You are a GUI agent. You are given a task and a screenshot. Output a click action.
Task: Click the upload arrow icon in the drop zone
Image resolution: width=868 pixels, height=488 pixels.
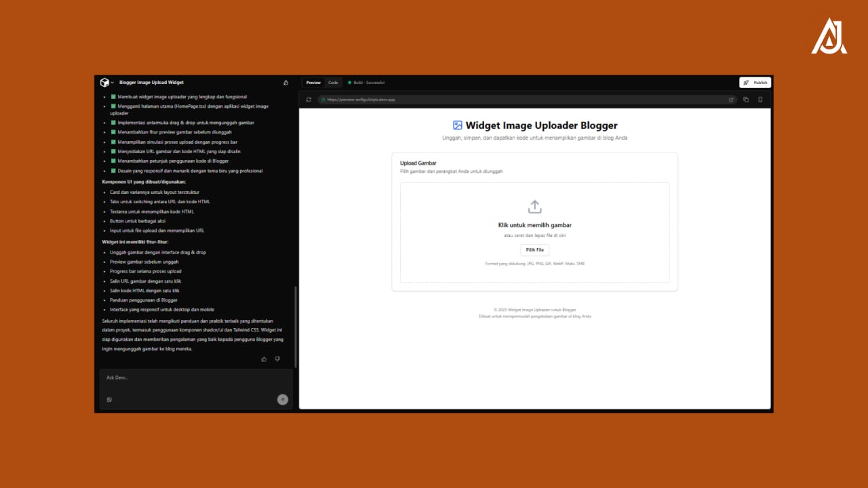534,207
